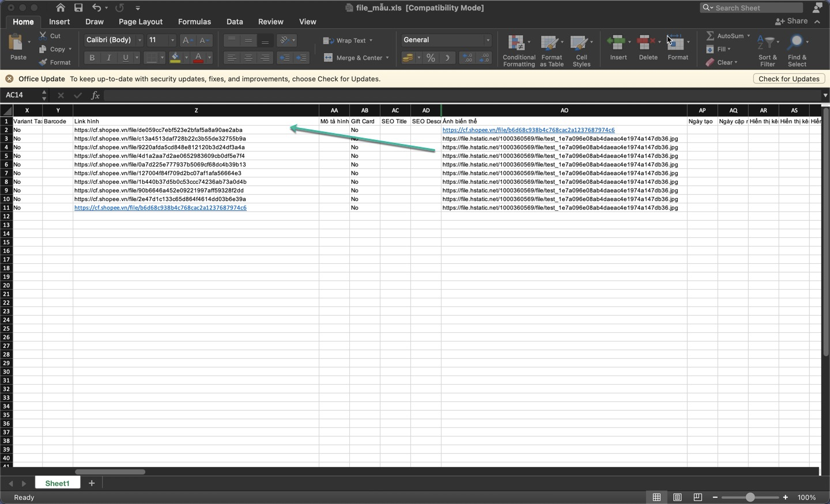Click the Paste clipboard icon
The height and width of the screenshot is (504, 830).
(x=17, y=44)
